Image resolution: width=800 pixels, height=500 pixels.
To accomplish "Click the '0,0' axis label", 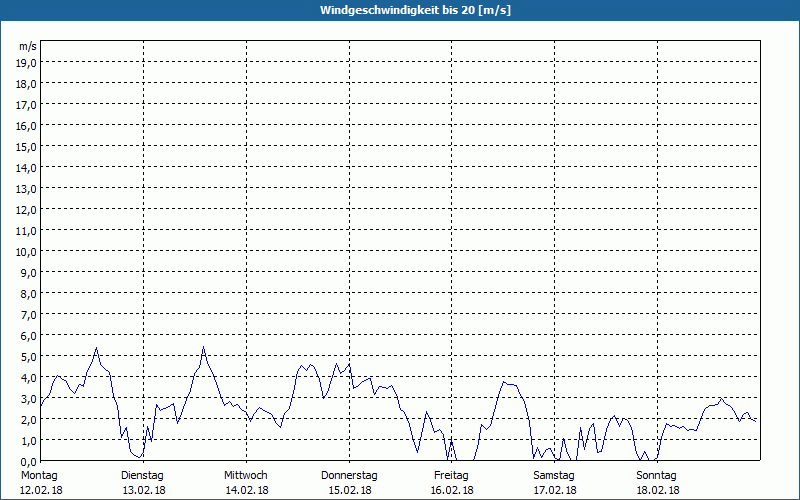I will 29,461.
